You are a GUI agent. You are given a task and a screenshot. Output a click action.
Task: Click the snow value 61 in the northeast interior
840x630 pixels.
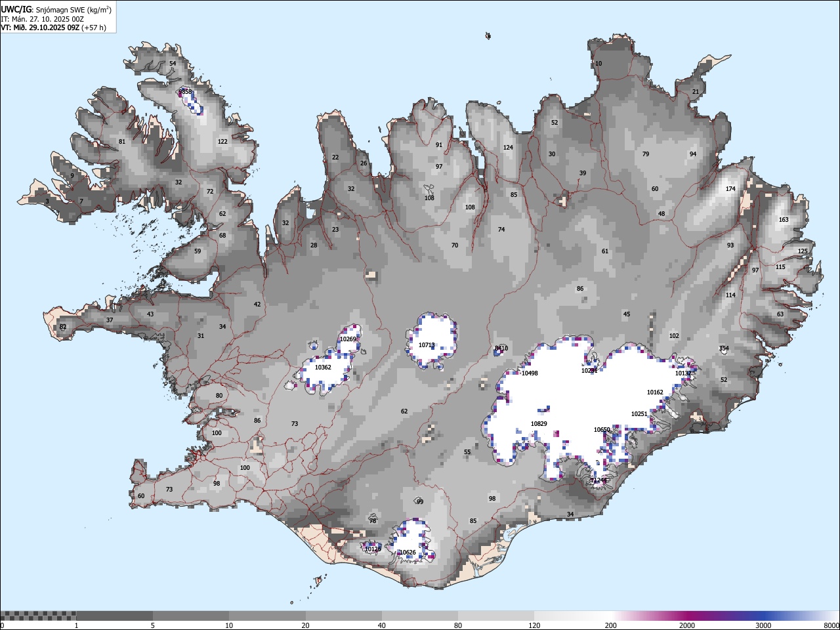click(605, 251)
